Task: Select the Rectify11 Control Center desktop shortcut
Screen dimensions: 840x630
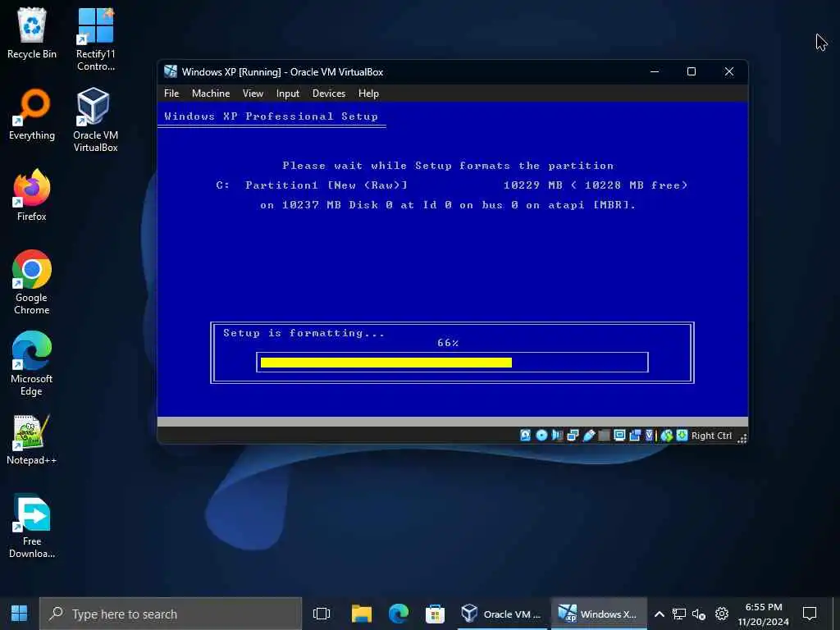Action: (95, 39)
